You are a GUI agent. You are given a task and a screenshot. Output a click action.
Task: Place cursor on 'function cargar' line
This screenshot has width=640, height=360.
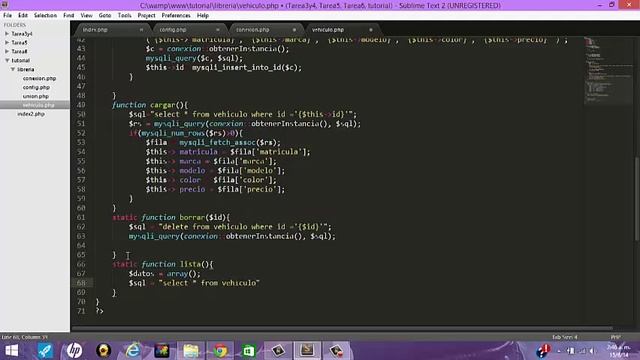(x=150, y=105)
